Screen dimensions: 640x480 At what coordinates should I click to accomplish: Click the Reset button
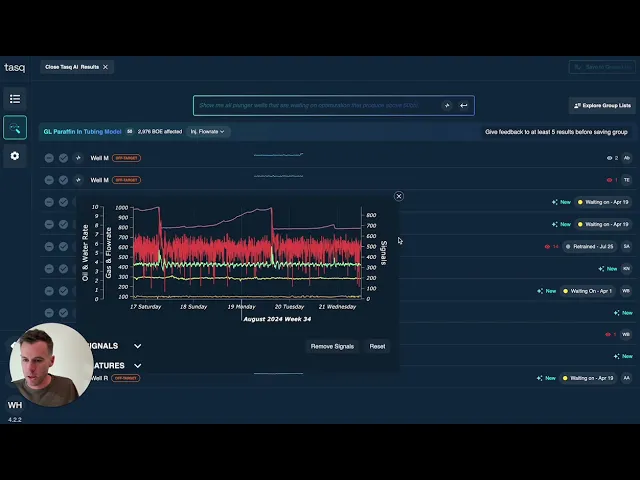377,347
